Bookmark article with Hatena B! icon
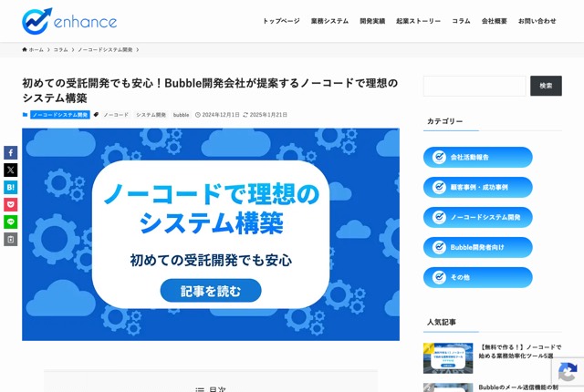The height and width of the screenshot is (392, 584). [x=11, y=188]
